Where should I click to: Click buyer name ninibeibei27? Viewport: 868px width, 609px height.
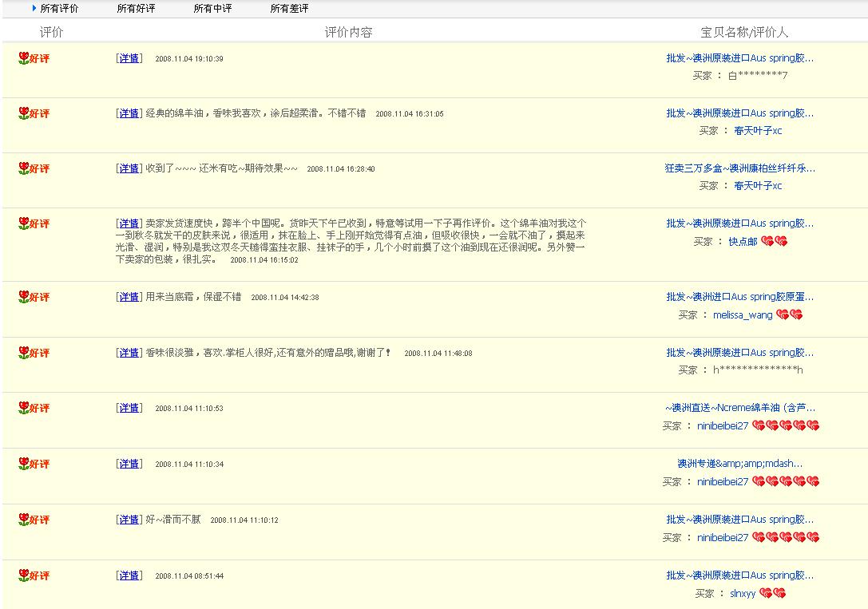(723, 425)
